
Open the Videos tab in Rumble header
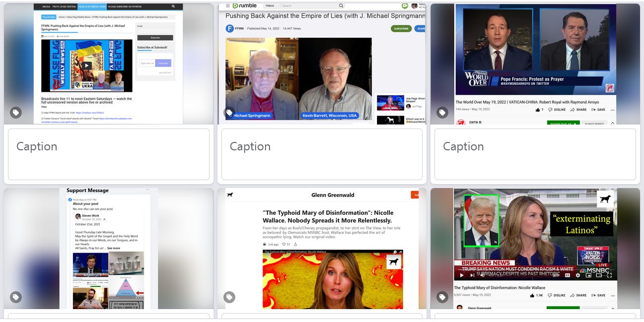coord(269,5)
